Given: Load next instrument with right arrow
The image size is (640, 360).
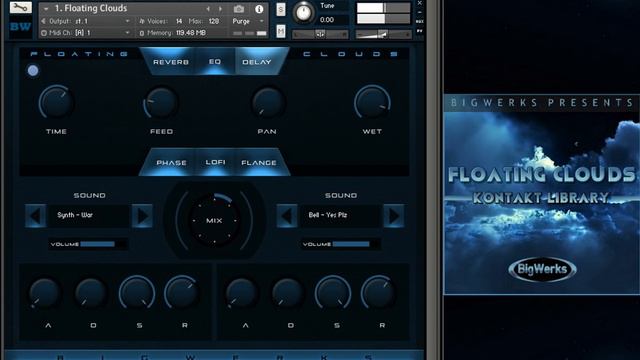Looking at the screenshot, I should pos(220,9).
